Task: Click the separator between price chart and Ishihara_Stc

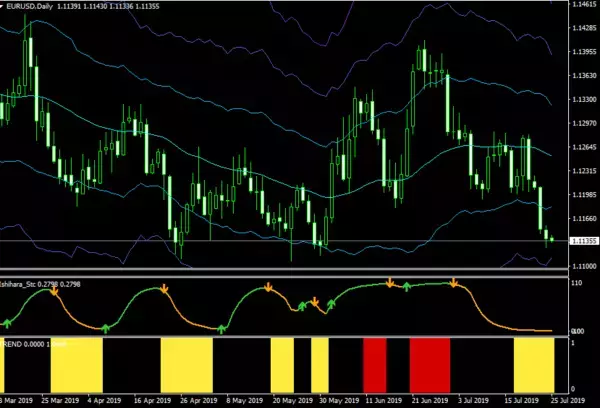Action: point(284,273)
